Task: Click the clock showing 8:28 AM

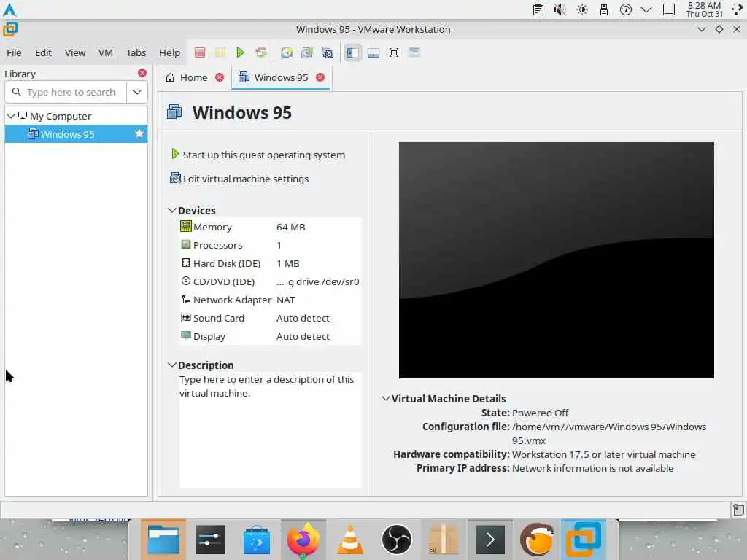Action: click(x=704, y=9)
